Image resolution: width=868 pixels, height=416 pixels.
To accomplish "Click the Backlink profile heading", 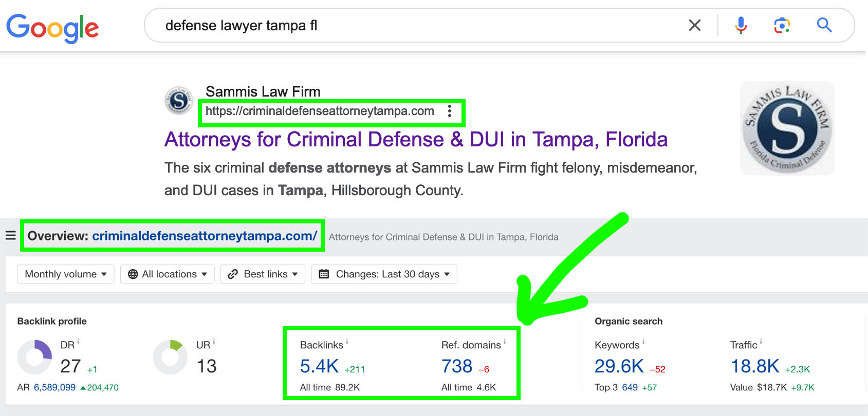I will 52,322.
